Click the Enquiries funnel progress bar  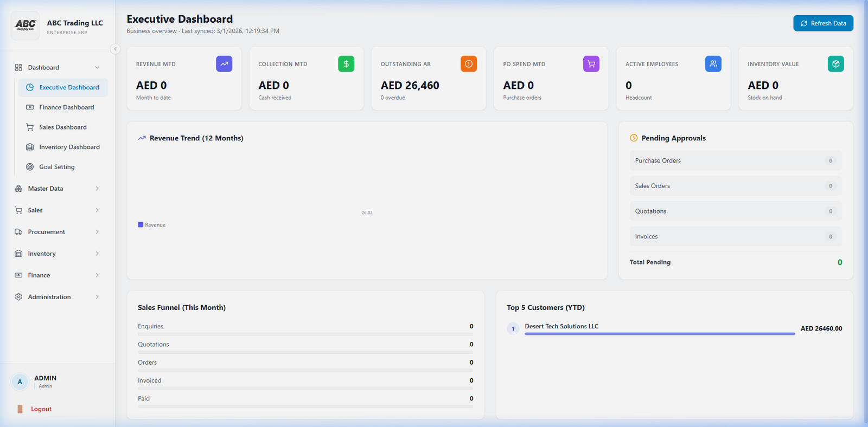[x=305, y=334]
